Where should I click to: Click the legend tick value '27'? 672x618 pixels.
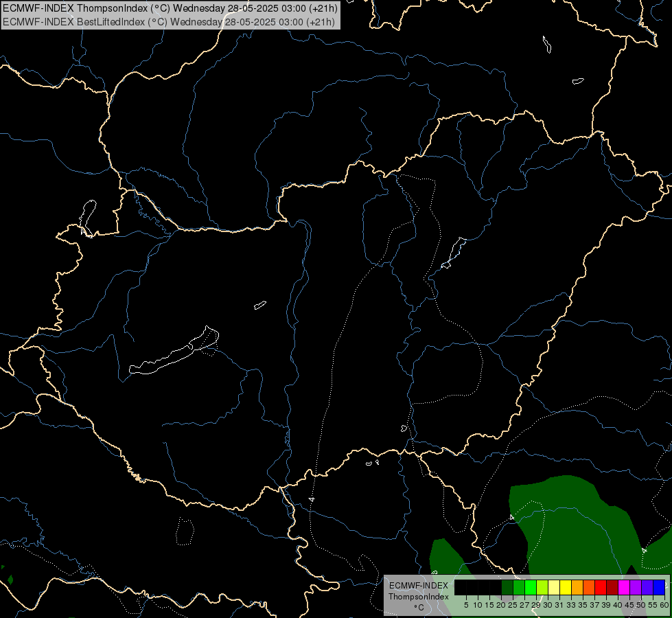(524, 605)
